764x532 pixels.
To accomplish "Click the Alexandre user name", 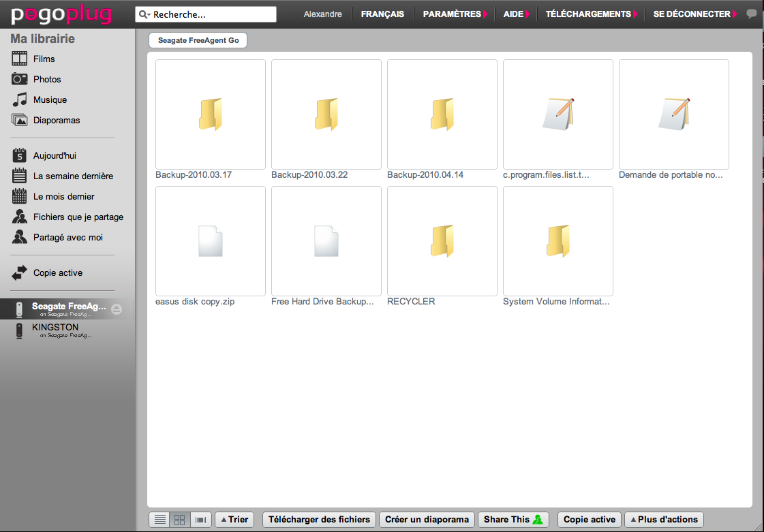I will tap(322, 14).
